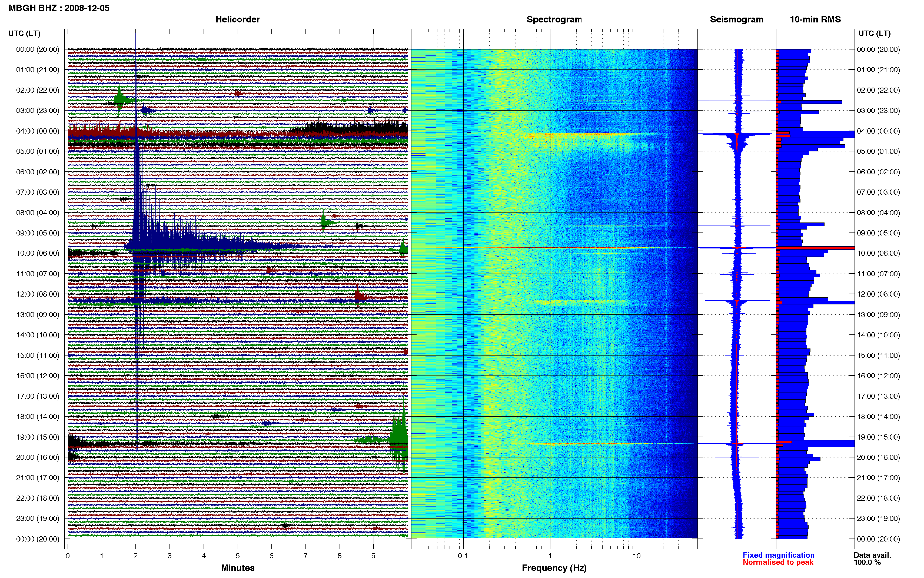Screen dimensions: 924x578
Task: Select left time label 16:00 (12:00)
Action: (38, 376)
